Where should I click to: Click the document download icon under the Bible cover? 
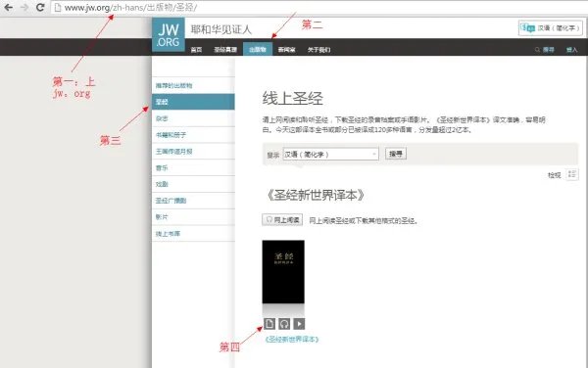(x=269, y=323)
